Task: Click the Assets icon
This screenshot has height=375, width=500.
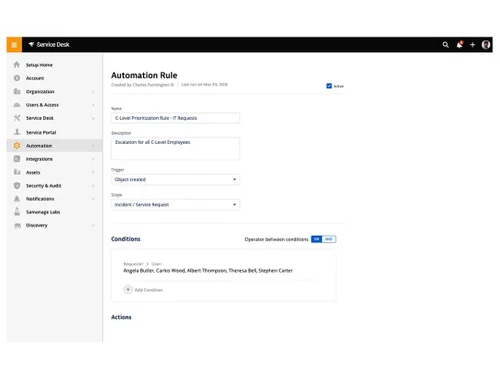Action: click(17, 172)
